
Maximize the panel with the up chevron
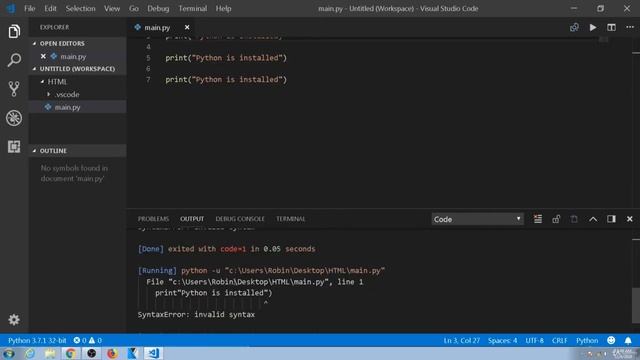tap(593, 219)
